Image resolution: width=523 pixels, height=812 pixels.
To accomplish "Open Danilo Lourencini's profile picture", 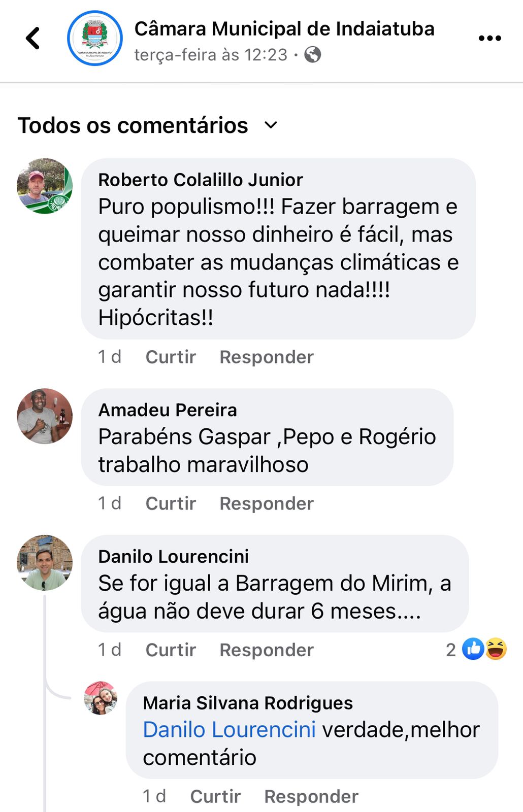I will [45, 562].
